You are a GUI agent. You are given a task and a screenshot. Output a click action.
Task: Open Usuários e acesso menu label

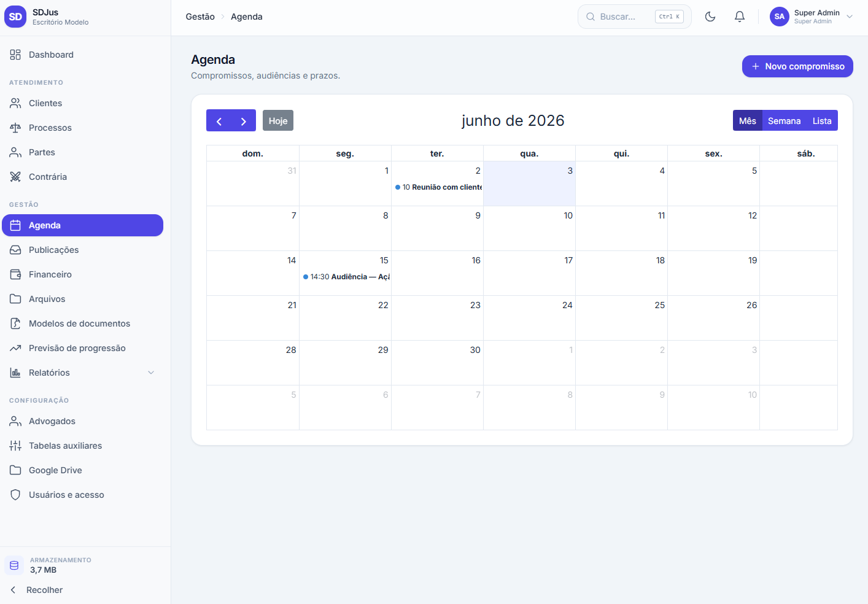66,495
